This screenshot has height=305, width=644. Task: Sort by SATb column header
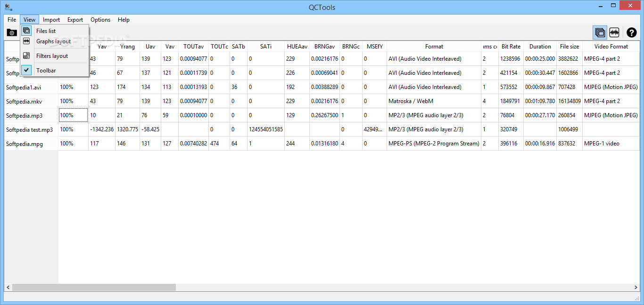(x=239, y=47)
